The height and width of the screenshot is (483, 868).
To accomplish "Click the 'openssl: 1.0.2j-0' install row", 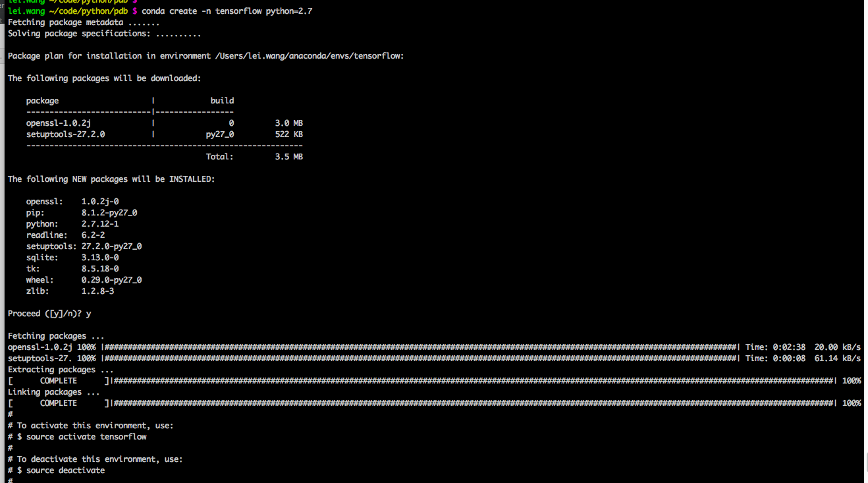I will [x=72, y=202].
